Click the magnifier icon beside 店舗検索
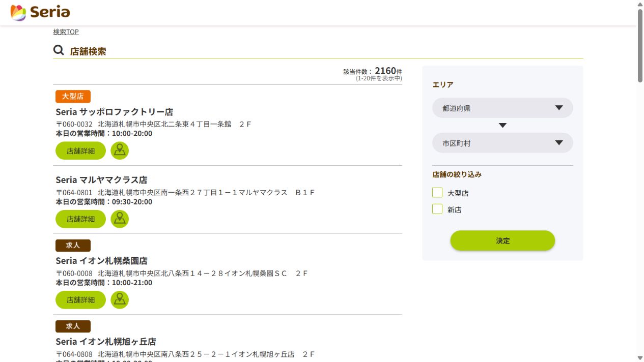The height and width of the screenshot is (362, 644). click(59, 50)
